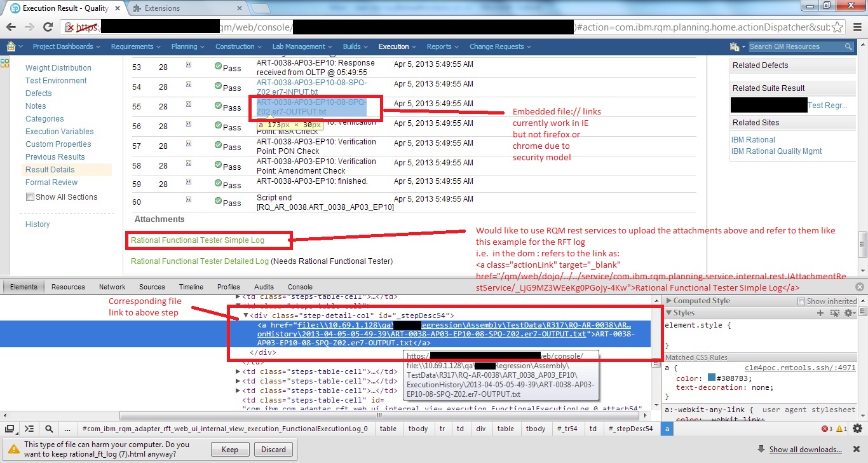Click the DevTools magnifier select element icon
Screen dimensions: 868x463
[x=49, y=429]
